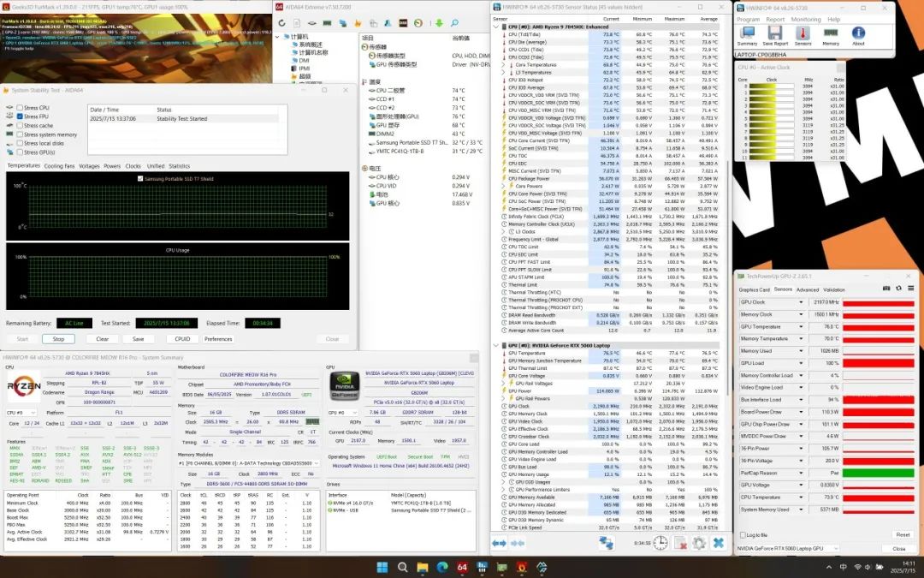Click the Core 0 clock bar in CPU Active Clock

coord(772,86)
